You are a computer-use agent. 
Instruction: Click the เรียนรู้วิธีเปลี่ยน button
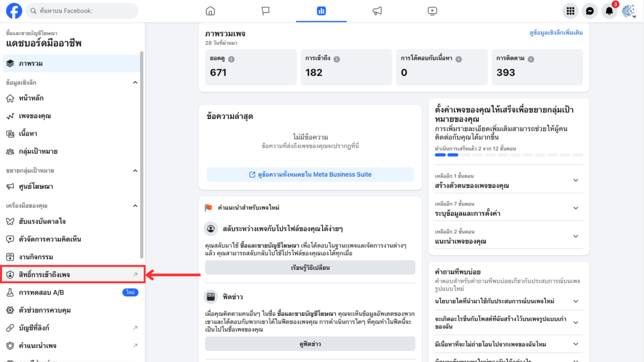(x=310, y=267)
